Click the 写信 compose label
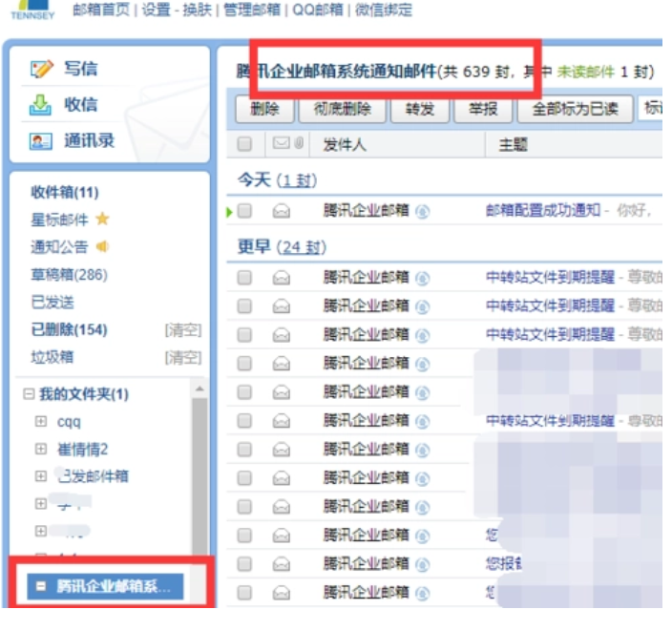Image resolution: width=672 pixels, height=631 pixels. pos(80,69)
